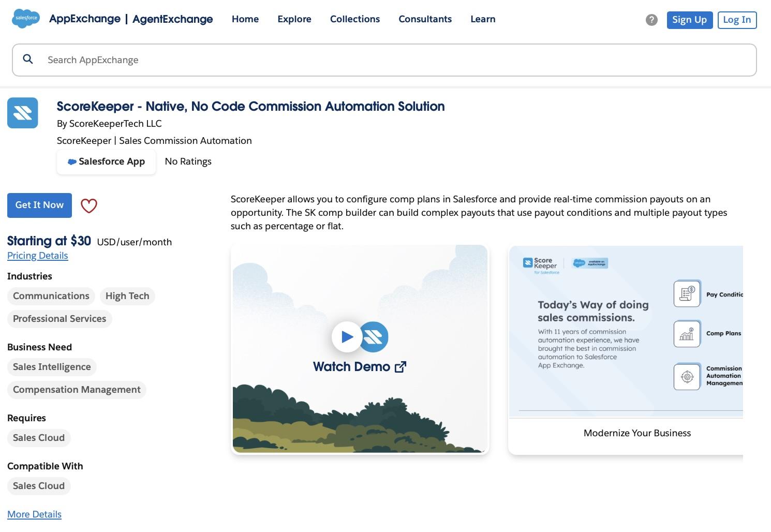Open the Pricing Details link

[x=38, y=256]
